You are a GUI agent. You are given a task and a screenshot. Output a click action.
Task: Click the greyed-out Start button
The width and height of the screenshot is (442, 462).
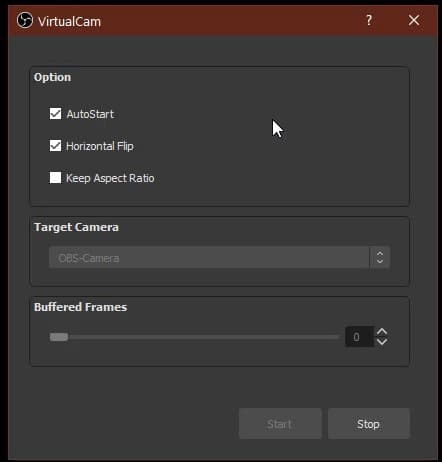pyautogui.click(x=280, y=424)
